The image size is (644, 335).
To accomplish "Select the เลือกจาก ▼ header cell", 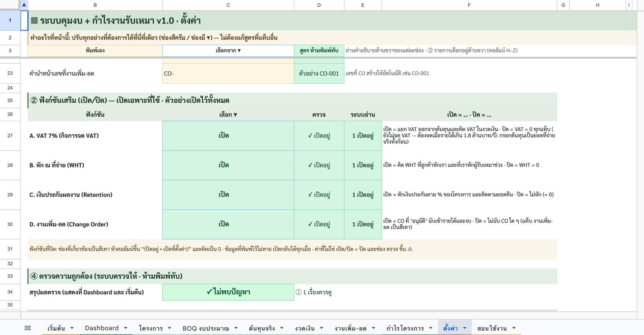I will 228,50.
